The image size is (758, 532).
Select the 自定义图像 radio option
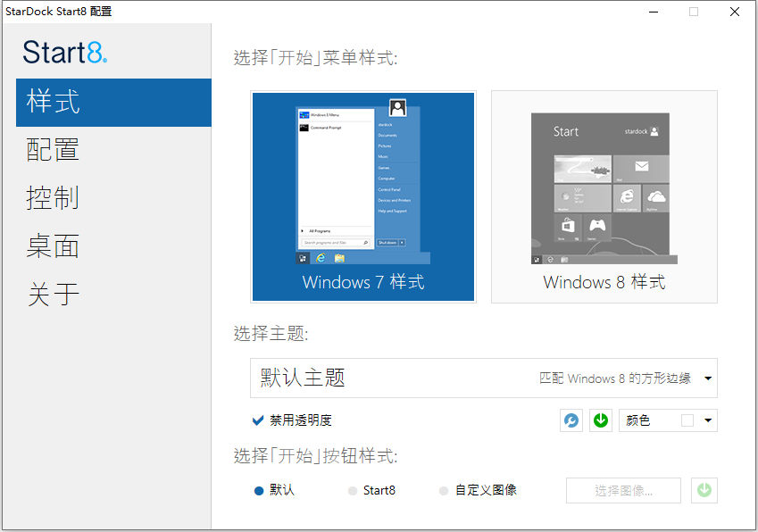[x=444, y=490]
